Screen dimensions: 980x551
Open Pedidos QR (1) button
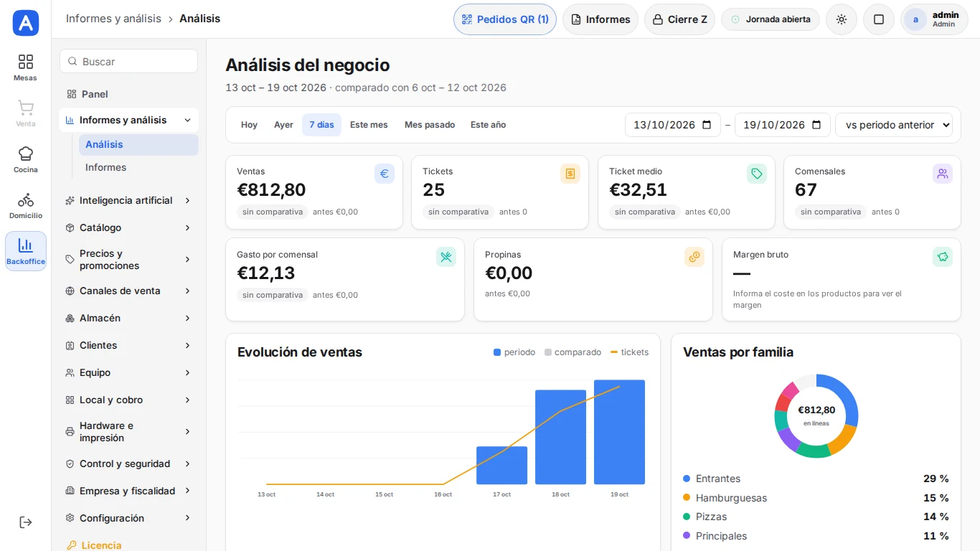click(x=505, y=19)
